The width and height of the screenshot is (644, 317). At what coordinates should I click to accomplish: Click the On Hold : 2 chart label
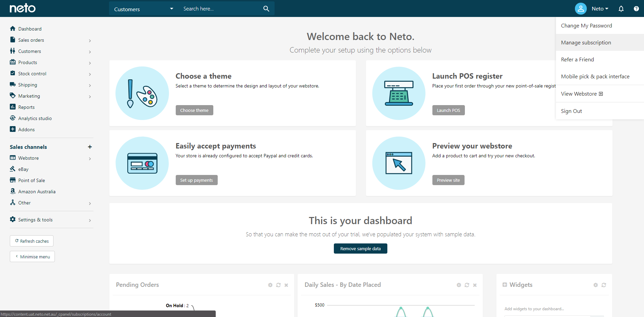pyautogui.click(x=177, y=305)
